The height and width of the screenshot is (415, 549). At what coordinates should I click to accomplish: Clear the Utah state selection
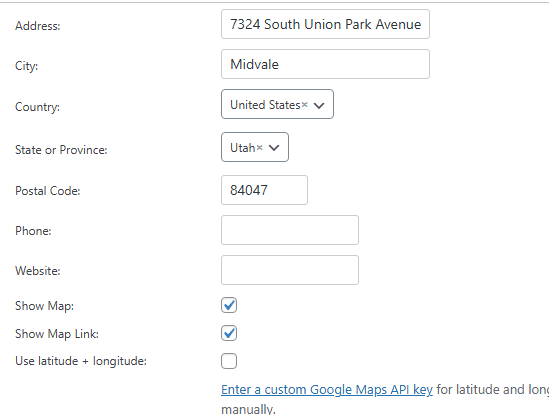click(x=259, y=148)
